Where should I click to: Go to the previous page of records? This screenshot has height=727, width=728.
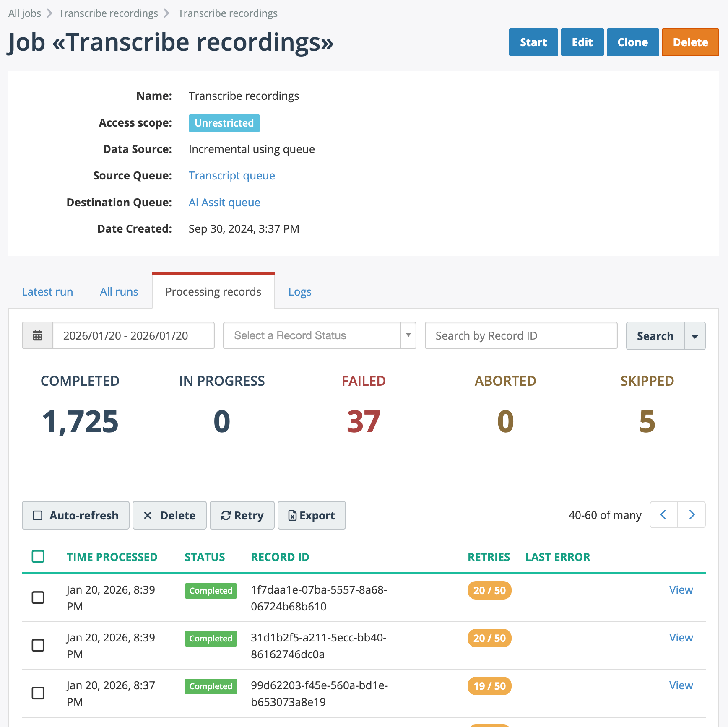(x=663, y=515)
